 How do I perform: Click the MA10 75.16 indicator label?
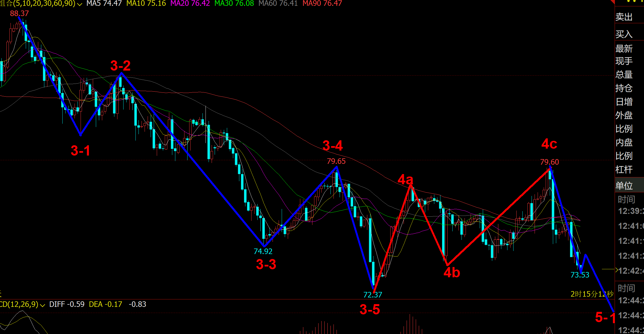click(x=146, y=4)
